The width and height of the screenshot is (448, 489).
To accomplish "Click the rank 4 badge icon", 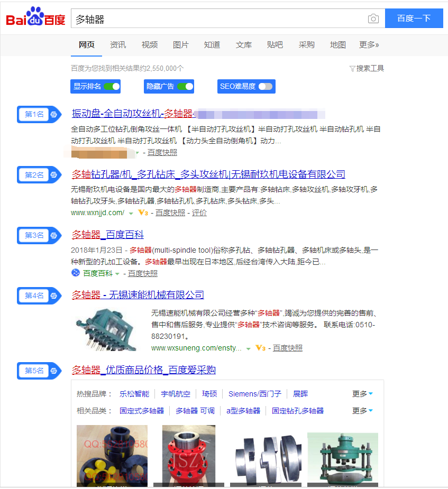I will (x=39, y=296).
